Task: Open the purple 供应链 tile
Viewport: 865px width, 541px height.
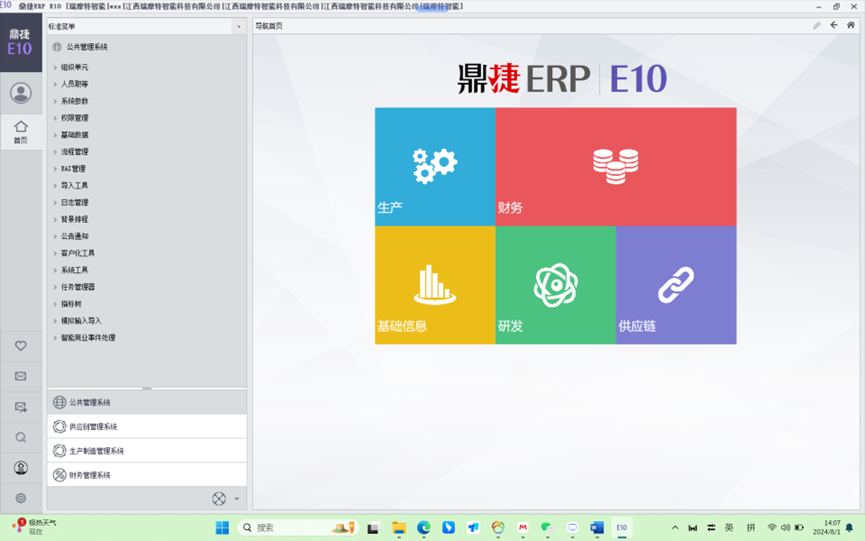Action: point(676,285)
